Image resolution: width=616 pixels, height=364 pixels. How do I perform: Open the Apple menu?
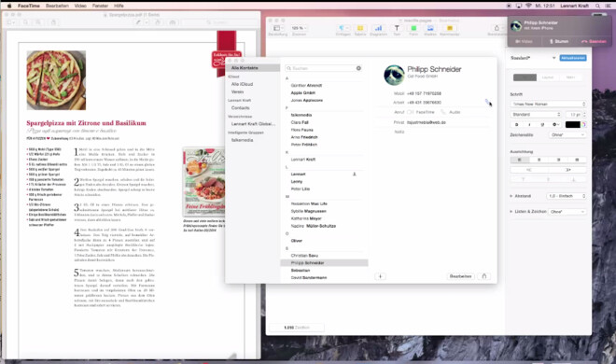point(9,6)
